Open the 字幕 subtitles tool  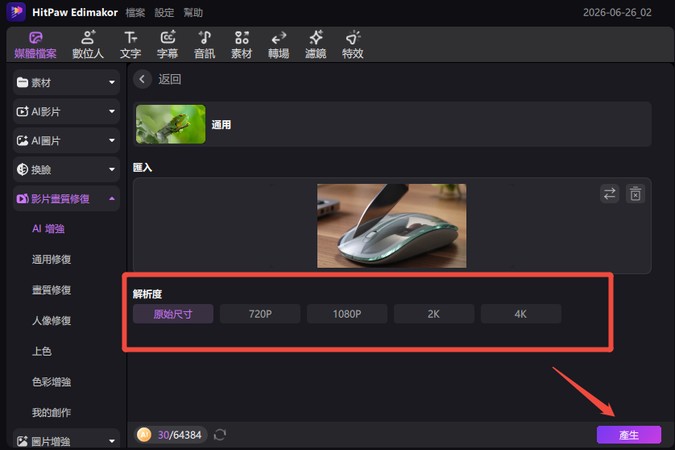point(167,44)
